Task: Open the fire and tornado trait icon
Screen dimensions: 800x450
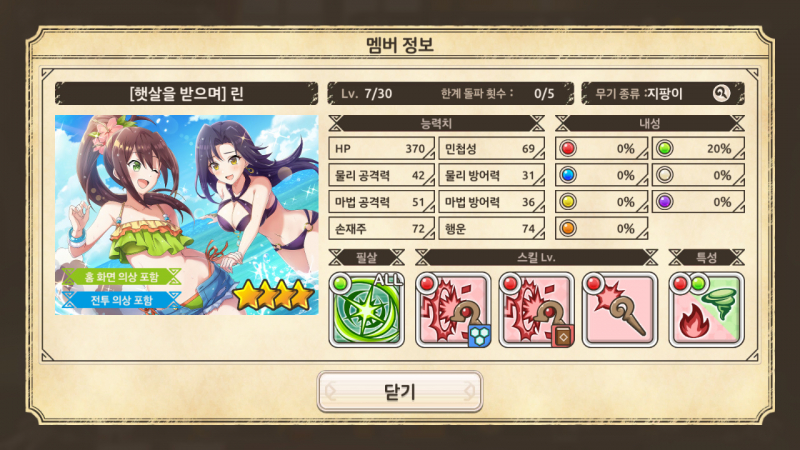Action: [707, 310]
